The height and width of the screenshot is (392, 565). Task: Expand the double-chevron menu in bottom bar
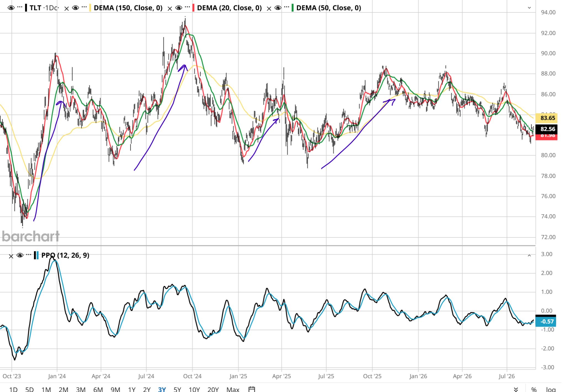[x=516, y=389]
